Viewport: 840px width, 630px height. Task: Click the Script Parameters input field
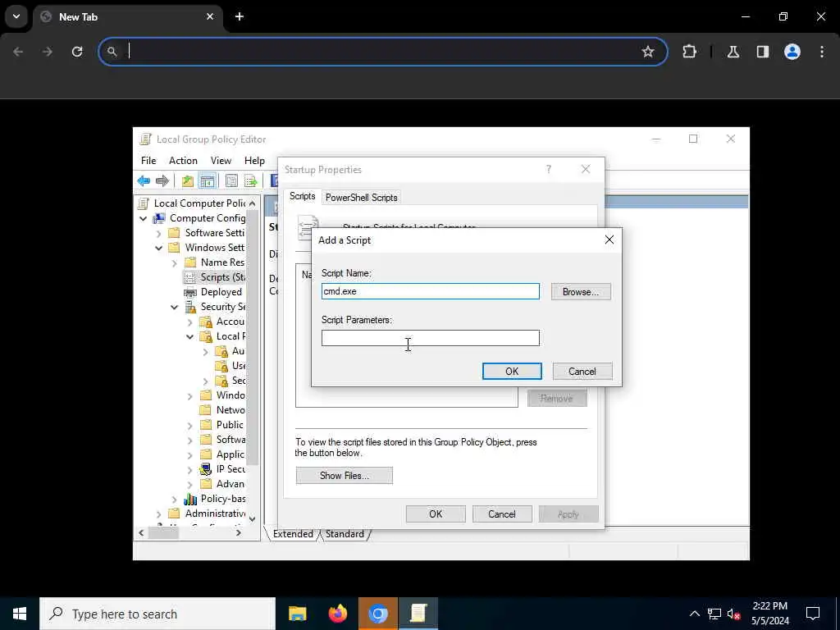(x=430, y=338)
